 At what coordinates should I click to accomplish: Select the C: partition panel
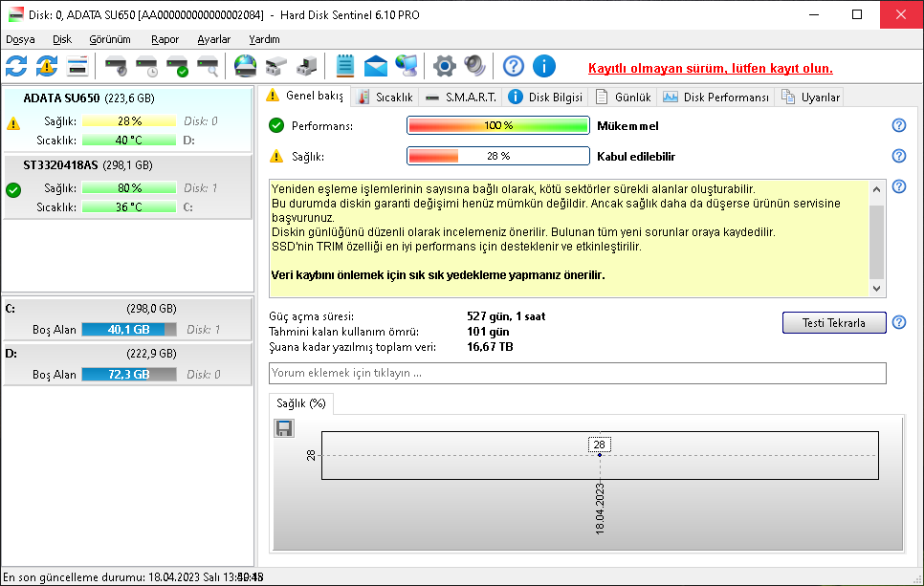point(127,319)
